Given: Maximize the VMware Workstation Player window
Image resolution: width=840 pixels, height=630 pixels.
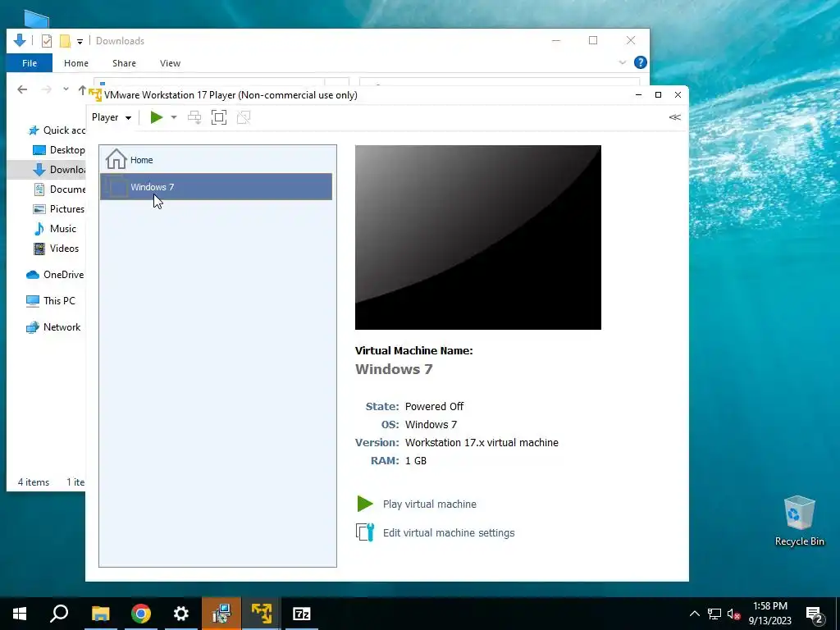Looking at the screenshot, I should click(x=659, y=95).
